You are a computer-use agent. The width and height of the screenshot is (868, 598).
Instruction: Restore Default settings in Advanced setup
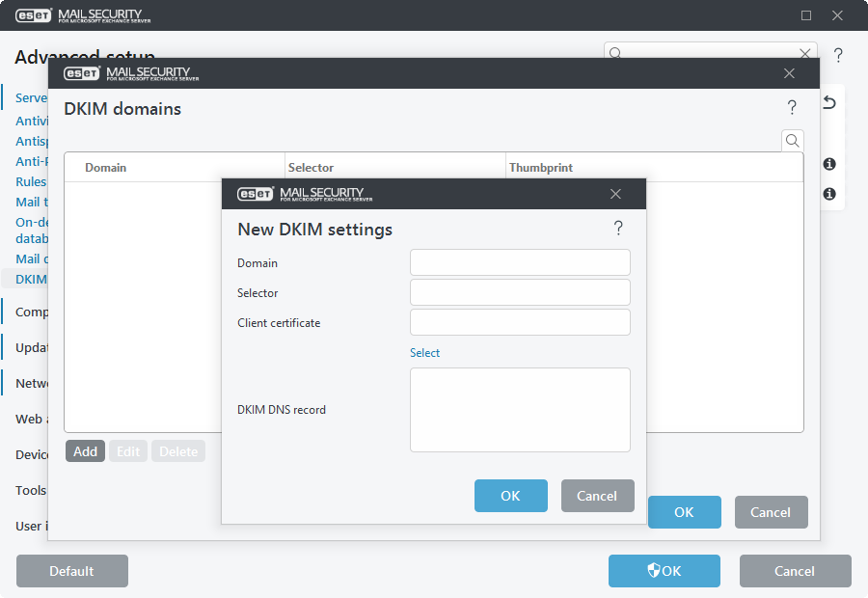click(x=71, y=571)
